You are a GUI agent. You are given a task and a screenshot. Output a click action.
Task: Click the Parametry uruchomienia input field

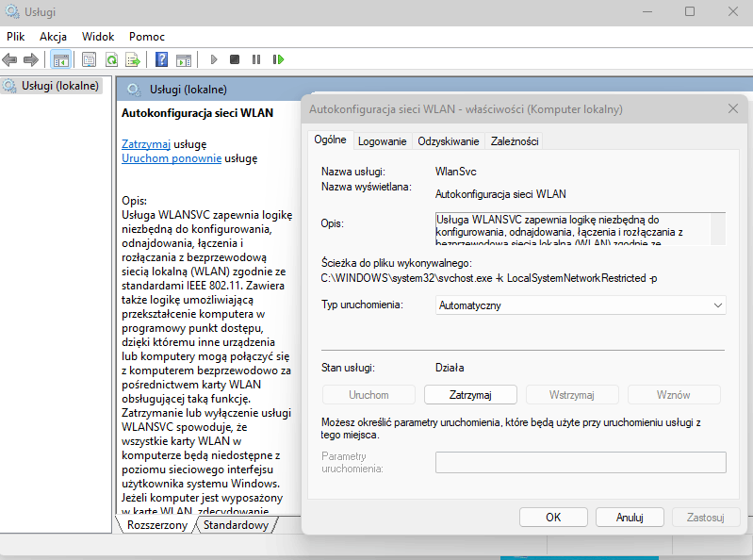click(x=581, y=463)
